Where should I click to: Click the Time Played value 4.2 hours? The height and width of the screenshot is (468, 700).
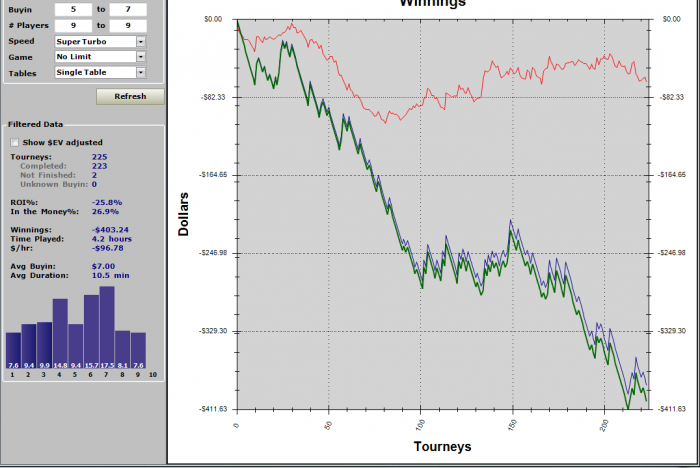tap(112, 239)
